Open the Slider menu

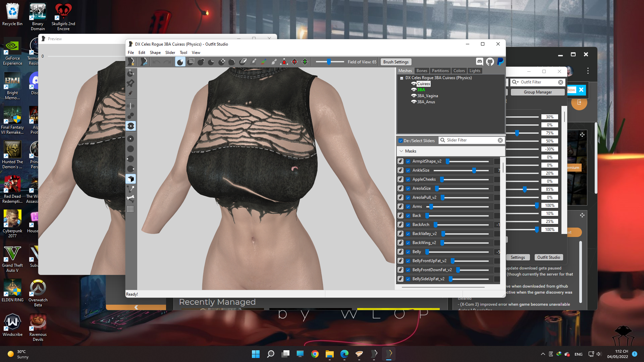tap(170, 53)
